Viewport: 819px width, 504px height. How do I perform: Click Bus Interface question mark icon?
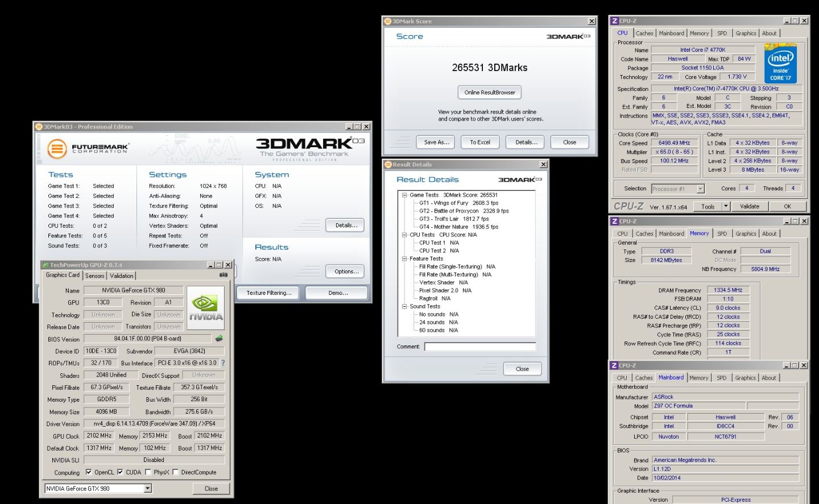point(223,363)
